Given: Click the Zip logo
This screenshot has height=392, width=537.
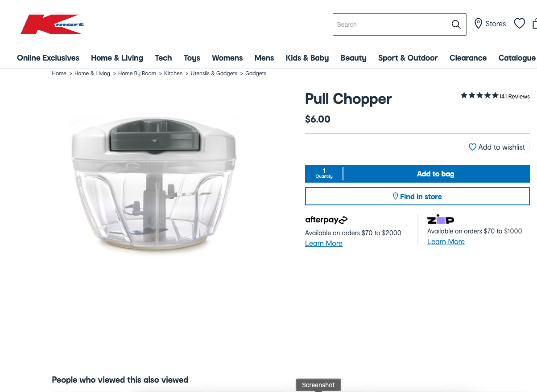Looking at the screenshot, I should point(441,219).
